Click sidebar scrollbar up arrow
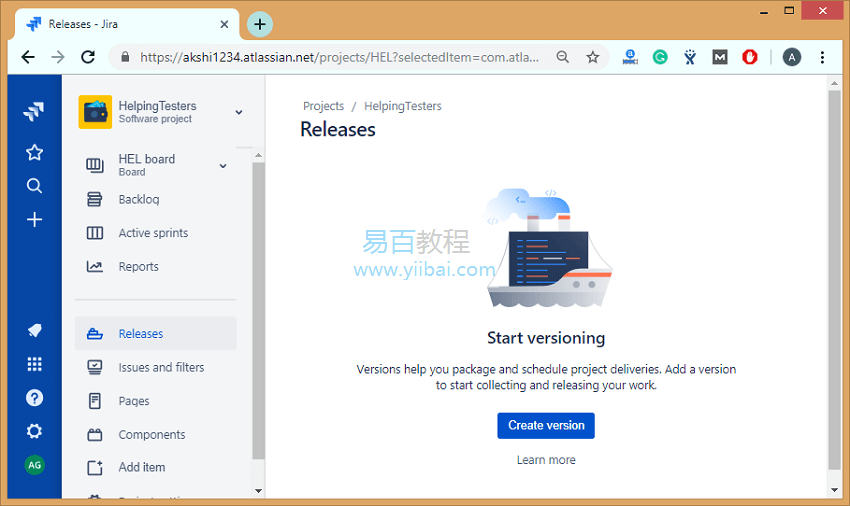The image size is (850, 506). (x=259, y=156)
